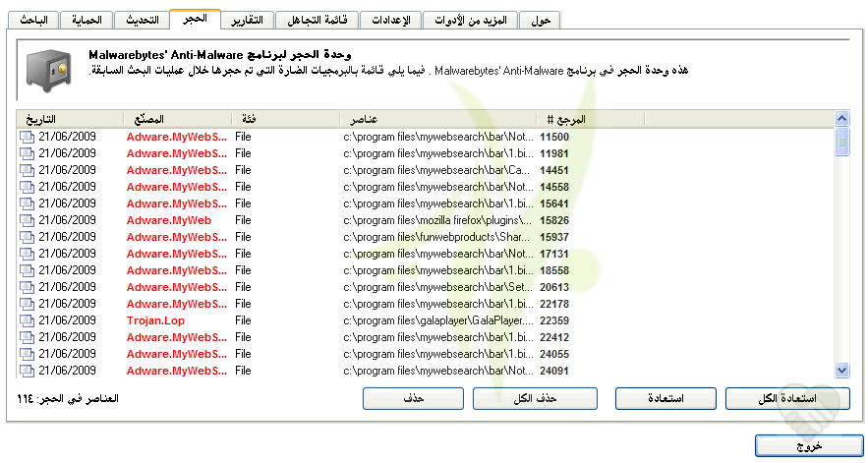Image resolution: width=868 pixels, height=463 pixels.
Task: Open the الباحث (Scanner) tab
Action: pos(33,21)
